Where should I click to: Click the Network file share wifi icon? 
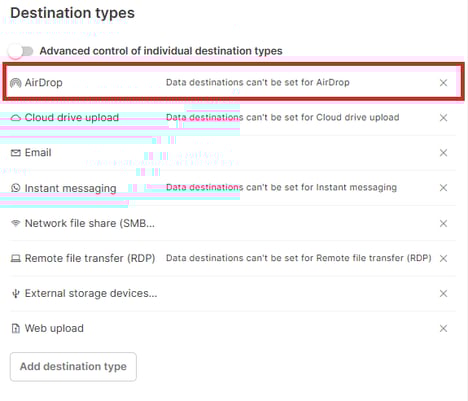point(16,223)
